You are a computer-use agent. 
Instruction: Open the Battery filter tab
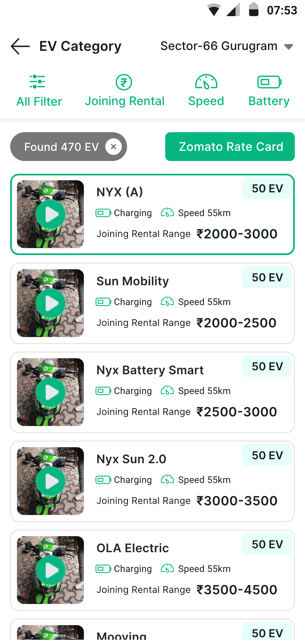tap(269, 101)
